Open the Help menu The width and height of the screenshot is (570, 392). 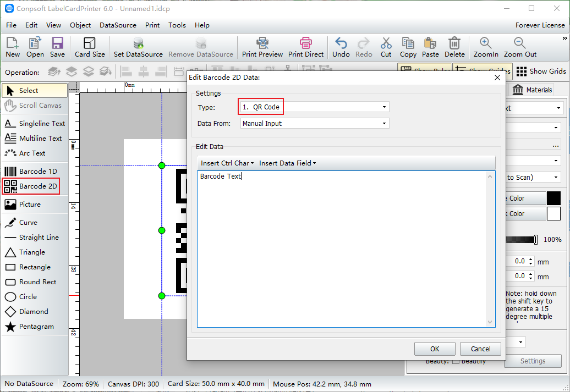[x=202, y=25]
